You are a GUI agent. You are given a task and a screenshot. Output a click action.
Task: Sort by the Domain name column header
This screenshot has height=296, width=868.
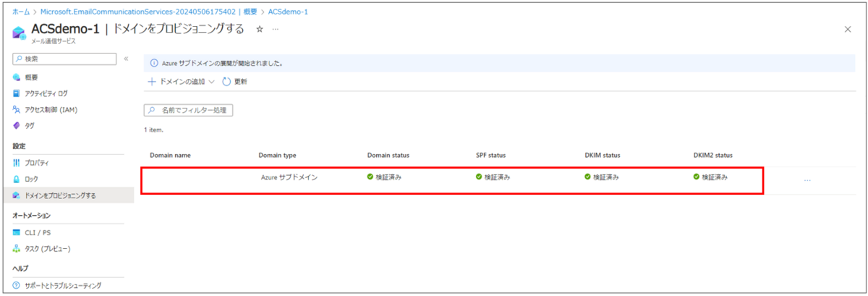click(x=170, y=155)
